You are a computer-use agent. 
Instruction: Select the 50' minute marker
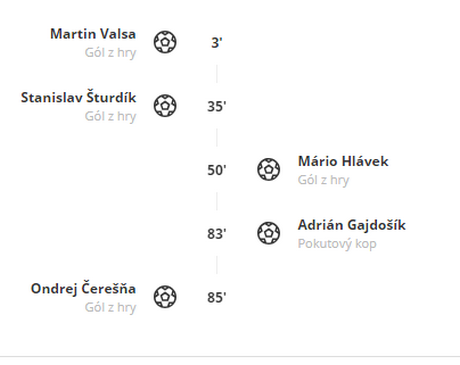(217, 170)
